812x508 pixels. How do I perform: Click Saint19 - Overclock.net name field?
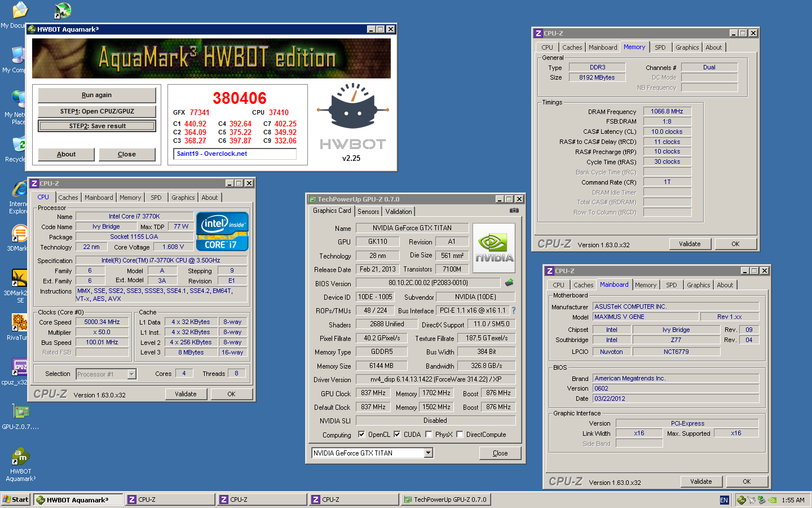[235, 154]
